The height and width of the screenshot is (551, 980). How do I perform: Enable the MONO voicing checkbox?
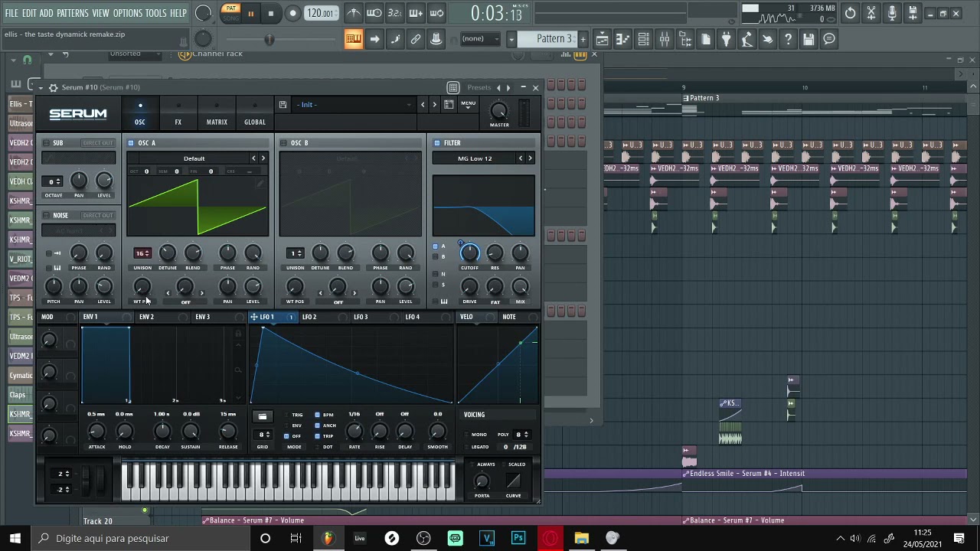click(x=466, y=435)
